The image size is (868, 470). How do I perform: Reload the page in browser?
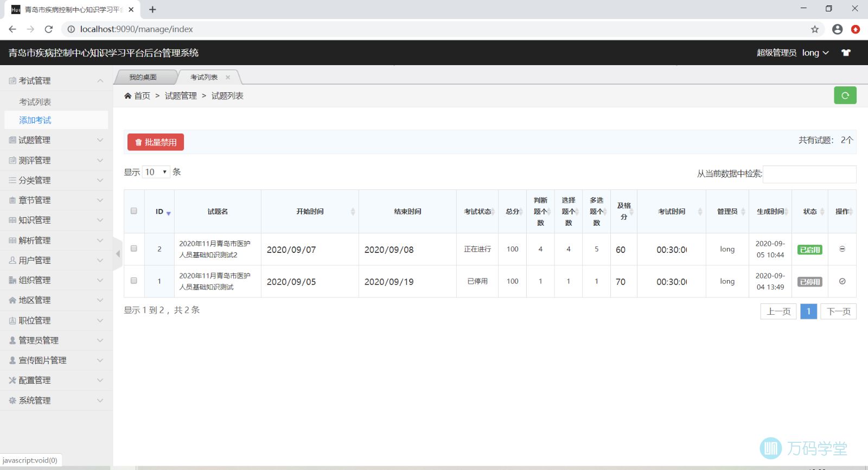click(x=49, y=29)
